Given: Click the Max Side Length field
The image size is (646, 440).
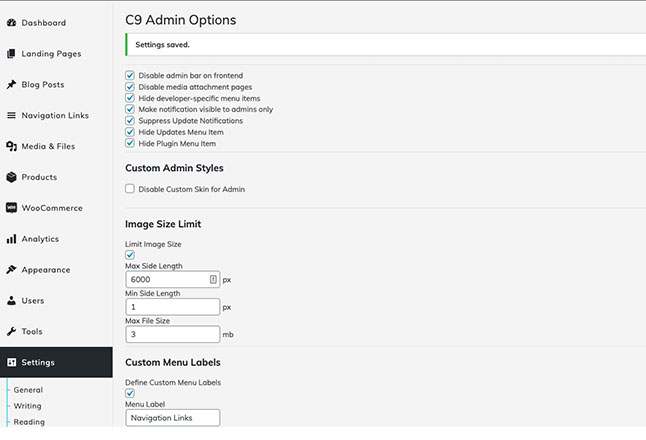Looking at the screenshot, I should (173, 279).
